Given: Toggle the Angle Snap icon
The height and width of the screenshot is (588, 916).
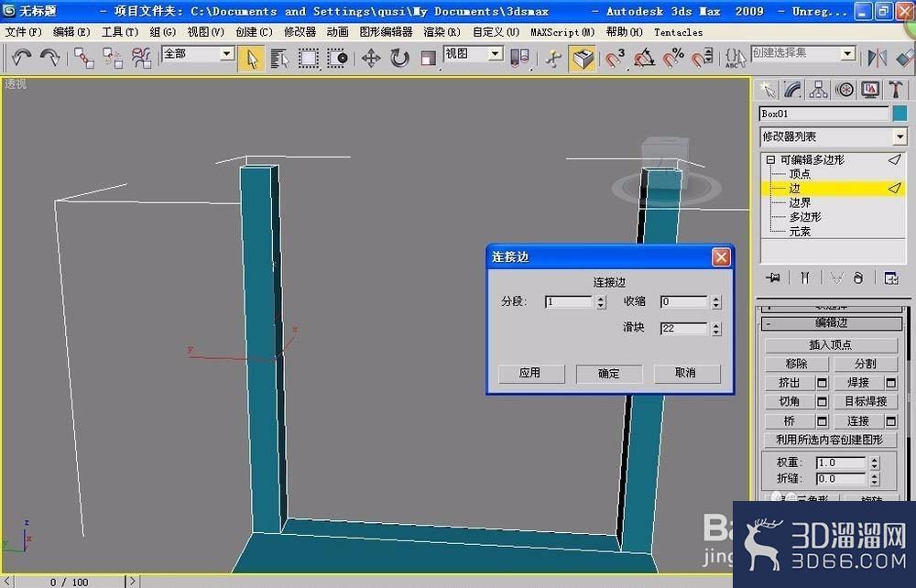Looking at the screenshot, I should (x=644, y=59).
